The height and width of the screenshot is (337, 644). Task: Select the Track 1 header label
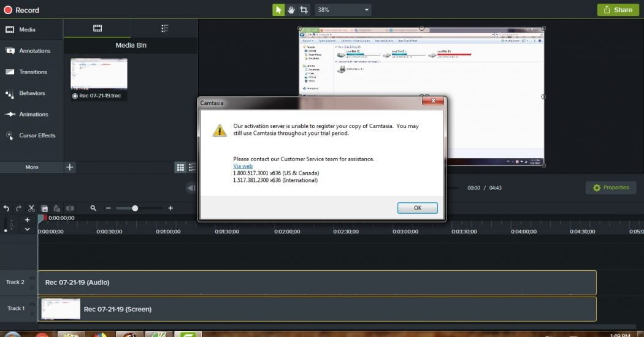(16, 308)
